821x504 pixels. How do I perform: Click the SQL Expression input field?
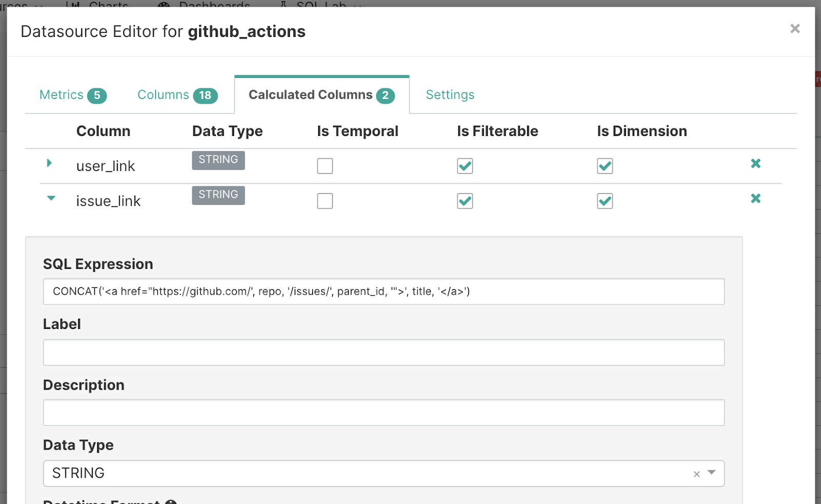pos(383,292)
